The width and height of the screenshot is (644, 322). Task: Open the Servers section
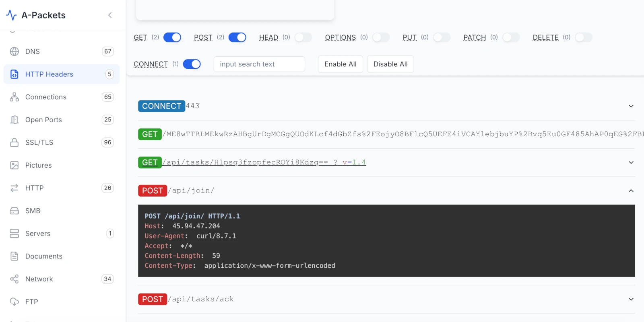point(62,234)
